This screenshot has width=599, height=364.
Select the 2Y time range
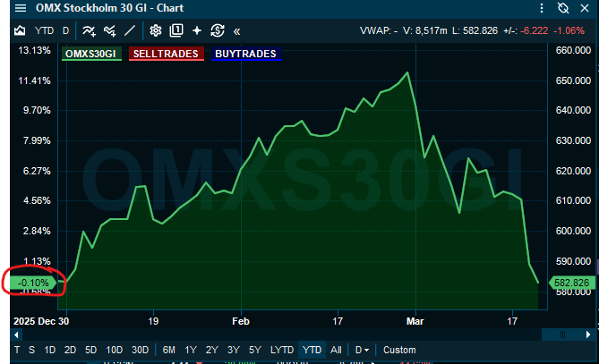click(x=212, y=350)
